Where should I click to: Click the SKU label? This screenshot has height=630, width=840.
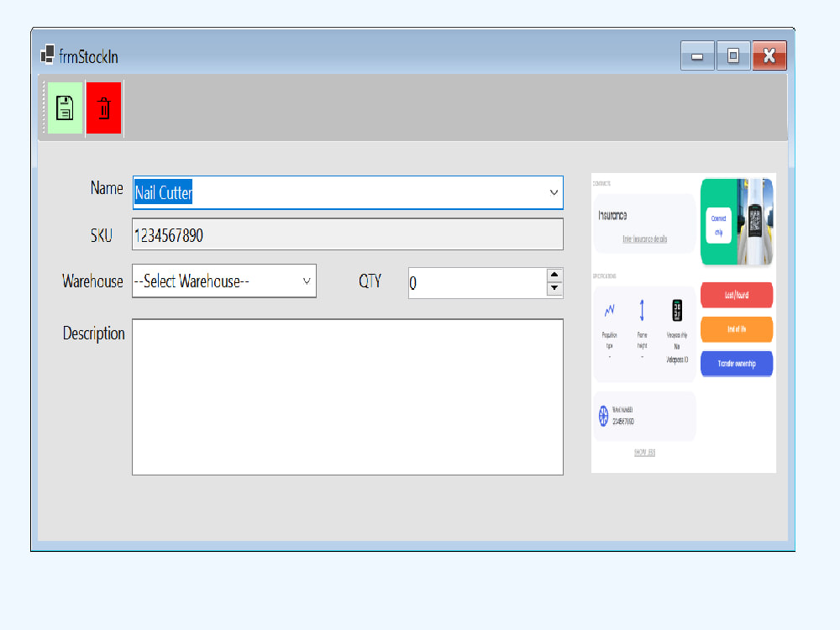[x=102, y=235]
